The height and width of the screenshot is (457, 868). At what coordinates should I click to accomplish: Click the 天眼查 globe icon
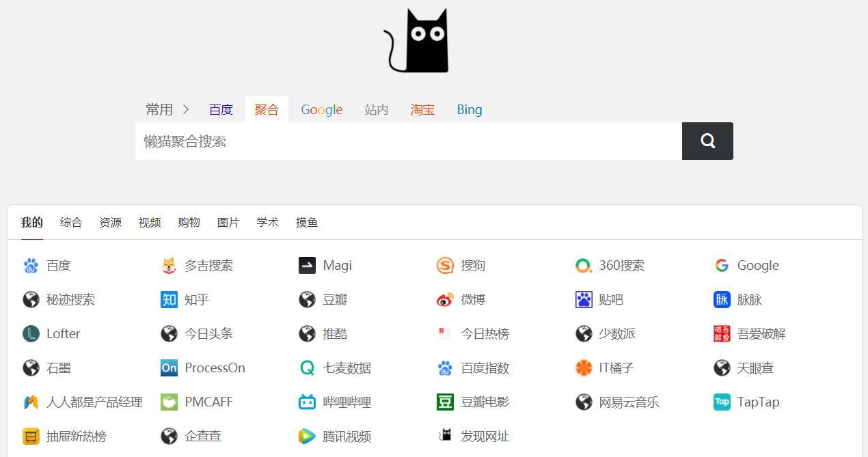722,368
